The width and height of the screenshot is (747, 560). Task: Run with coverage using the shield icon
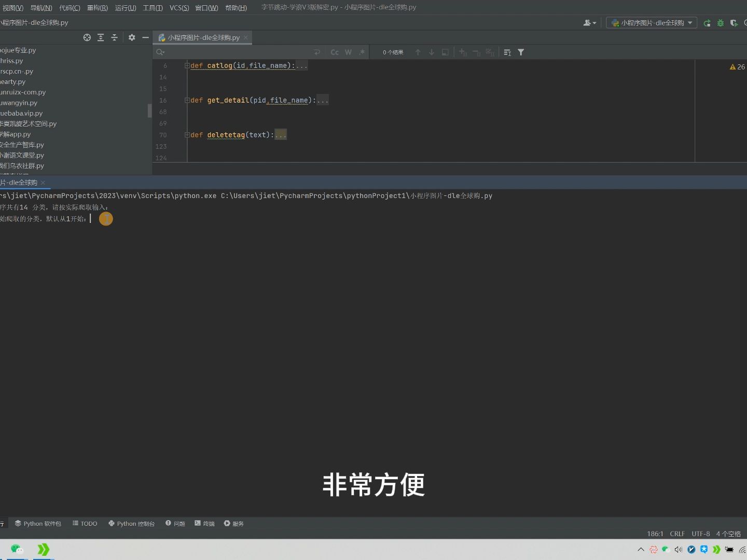tap(734, 23)
